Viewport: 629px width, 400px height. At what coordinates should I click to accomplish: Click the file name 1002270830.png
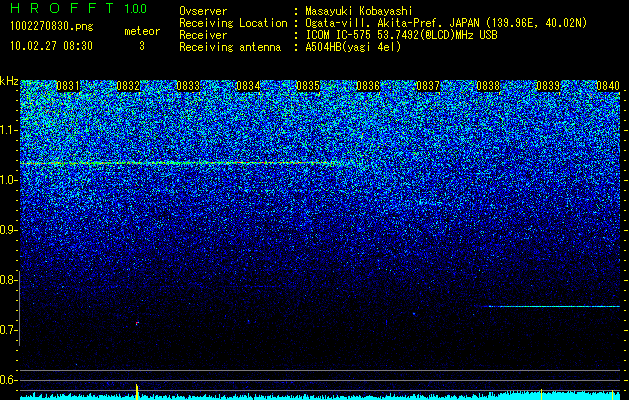(x=52, y=27)
